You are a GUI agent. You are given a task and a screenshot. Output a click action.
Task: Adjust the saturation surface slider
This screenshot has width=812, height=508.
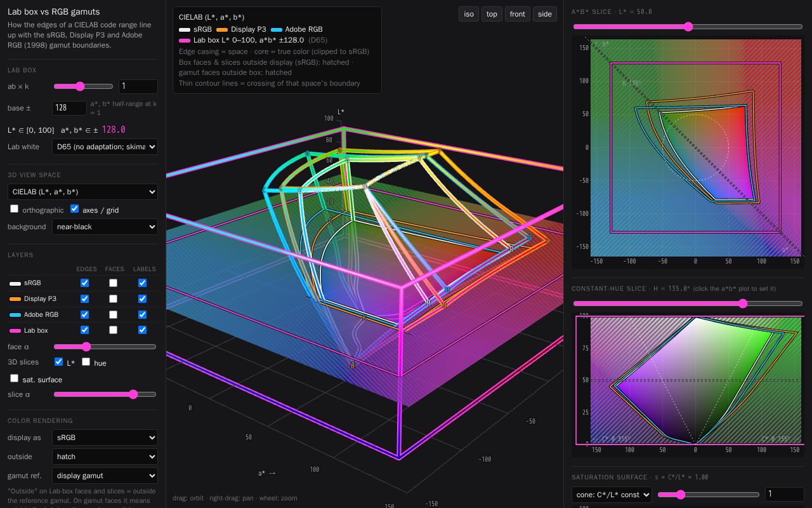tap(709, 494)
